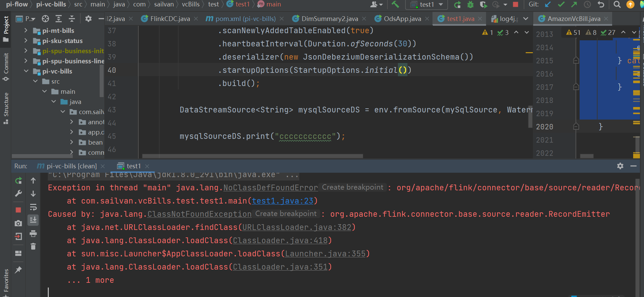Run test1 with coverage
The image size is (644, 297).
(x=483, y=4)
